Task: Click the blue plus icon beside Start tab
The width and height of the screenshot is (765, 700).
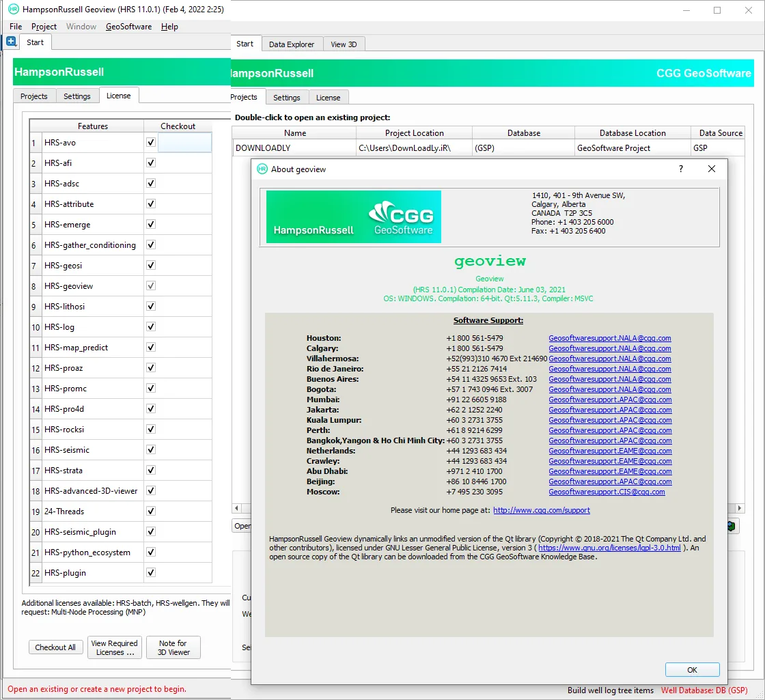Action: (11, 42)
